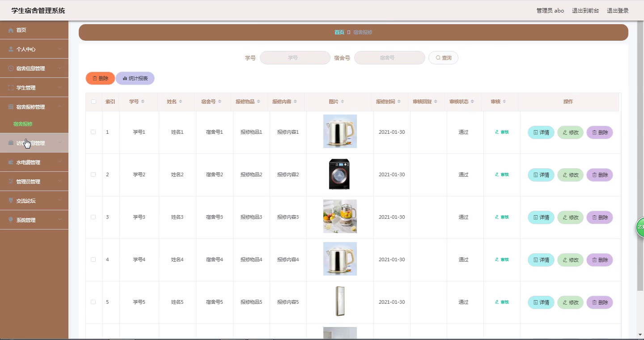Screen dimensions: 644x340
Task: Sort by 审核状态 column sort arrows
Action: pos(472,102)
